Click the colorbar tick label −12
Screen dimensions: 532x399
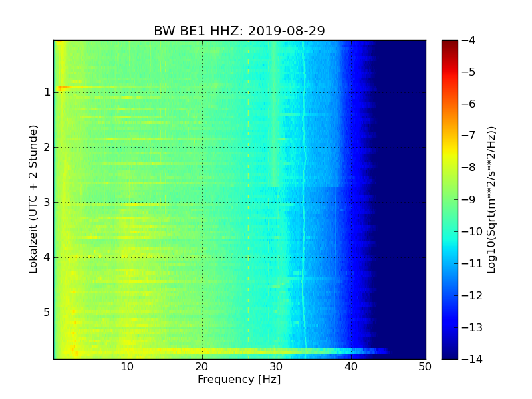point(472,295)
